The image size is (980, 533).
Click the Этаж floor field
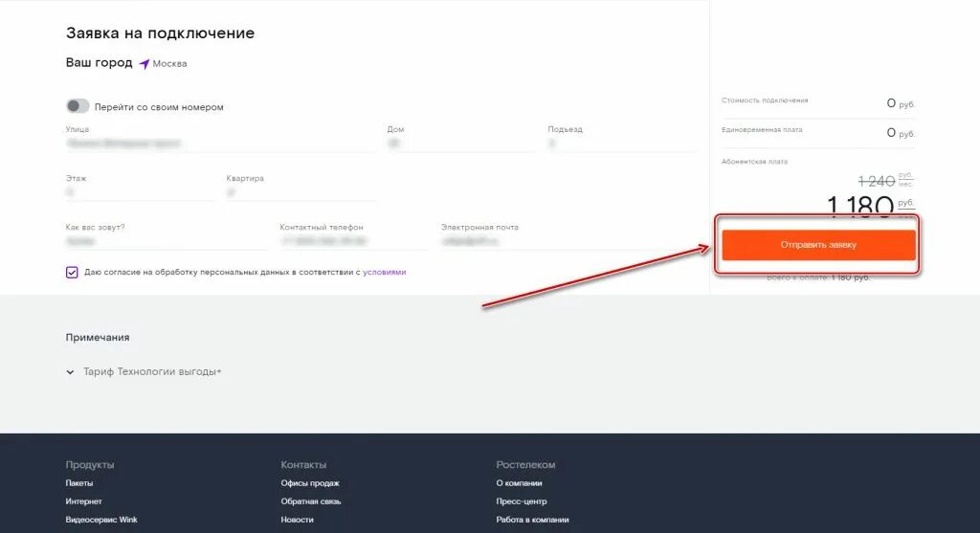(140, 192)
